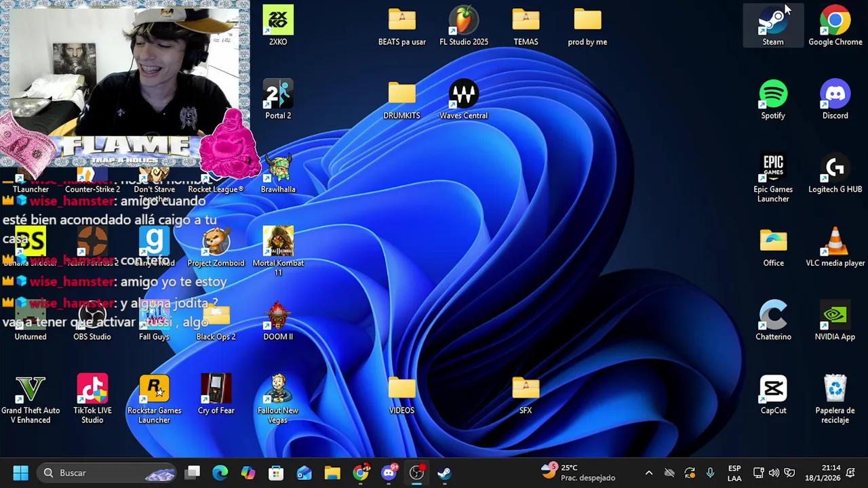
Task: Select the Grand Theft Auto V Enhanced icon
Action: [31, 399]
